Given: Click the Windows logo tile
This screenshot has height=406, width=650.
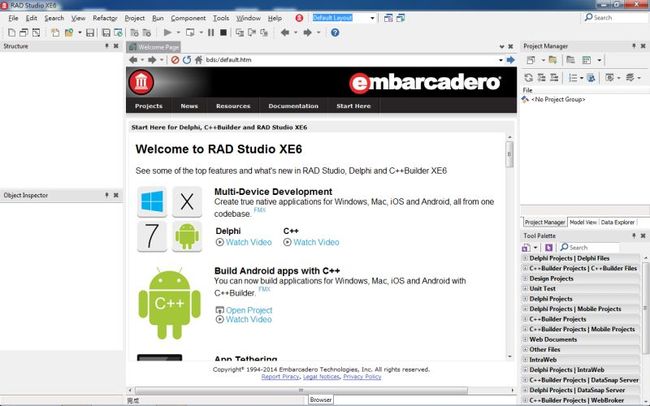Looking at the screenshot, I should click(x=152, y=202).
